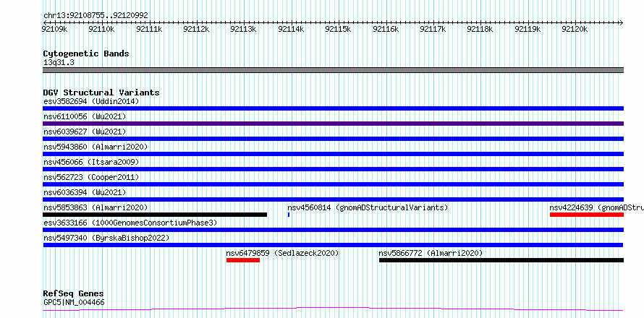The image size is (644, 318).
Task: Click the Cytogenetic Bands track heading
Action: pos(86,53)
